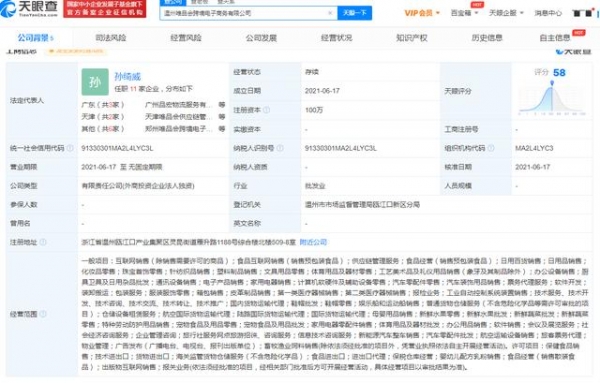Click the score distribution chart
The height and width of the screenshot is (383, 600).
[552, 98]
